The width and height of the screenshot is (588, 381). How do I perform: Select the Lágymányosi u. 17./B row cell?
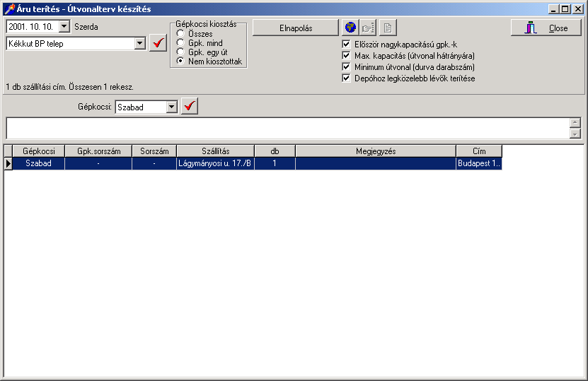coord(215,163)
